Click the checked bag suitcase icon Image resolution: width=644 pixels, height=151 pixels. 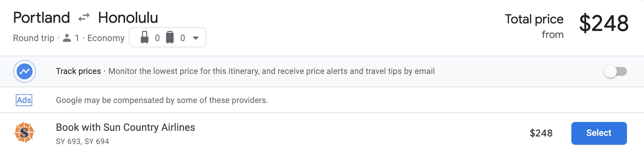(170, 38)
